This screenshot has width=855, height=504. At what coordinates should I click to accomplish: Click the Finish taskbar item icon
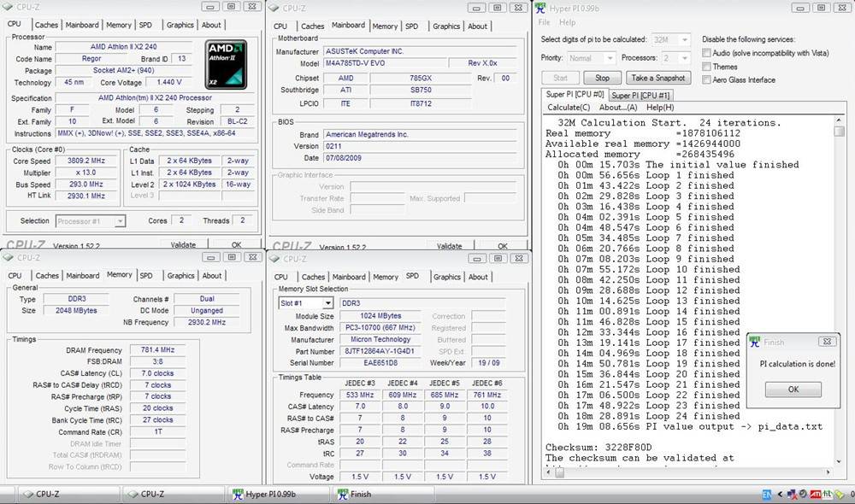[343, 494]
